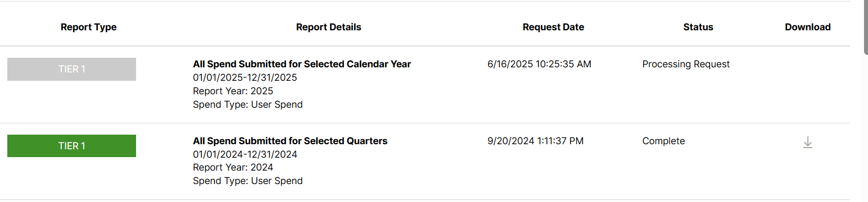The height and width of the screenshot is (202, 868).
Task: Click the Request Date column header
Action: pos(553,27)
